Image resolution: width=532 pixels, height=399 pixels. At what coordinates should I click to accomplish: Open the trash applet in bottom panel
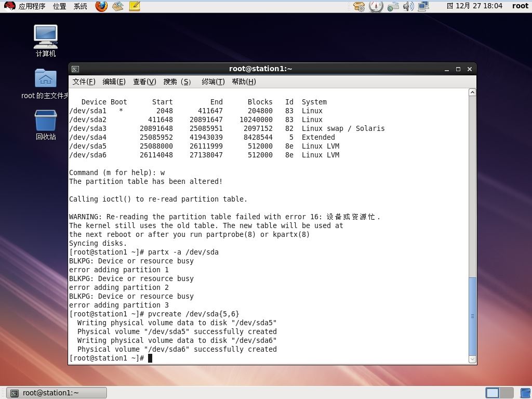[x=526, y=393]
